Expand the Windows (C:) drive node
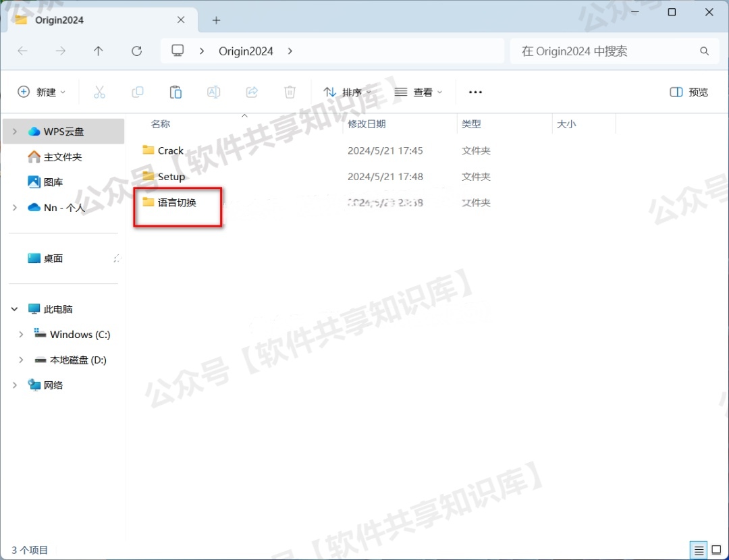 pyautogui.click(x=21, y=334)
